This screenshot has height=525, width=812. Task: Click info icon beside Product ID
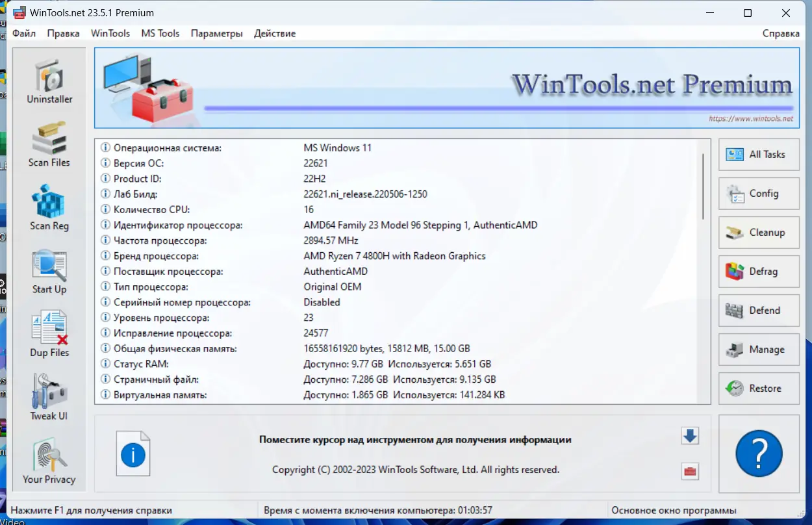tap(106, 179)
